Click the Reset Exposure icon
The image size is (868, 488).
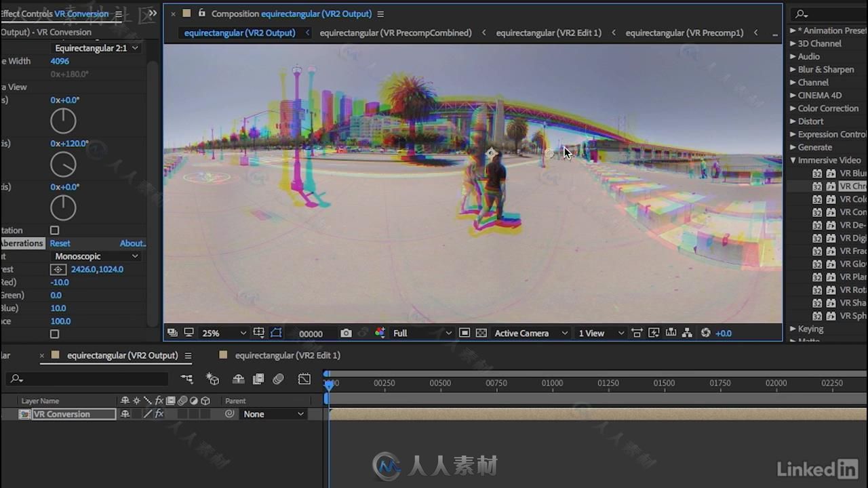[706, 333]
